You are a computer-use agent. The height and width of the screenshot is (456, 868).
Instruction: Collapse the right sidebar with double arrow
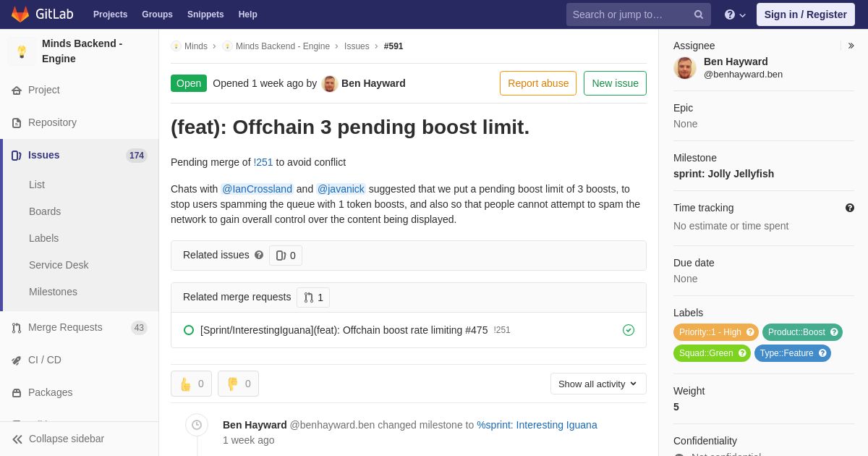[851, 46]
